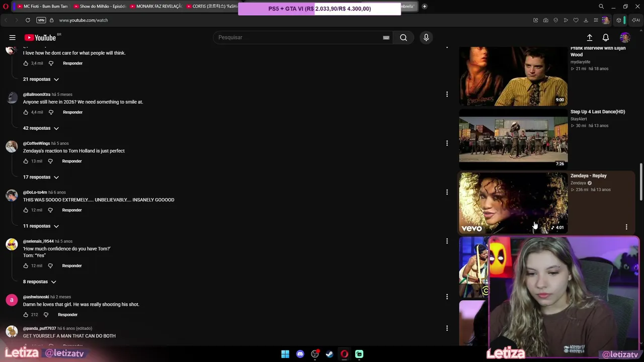Expand the 42 respostas replies
This screenshot has width=644, height=362.
coord(41,128)
